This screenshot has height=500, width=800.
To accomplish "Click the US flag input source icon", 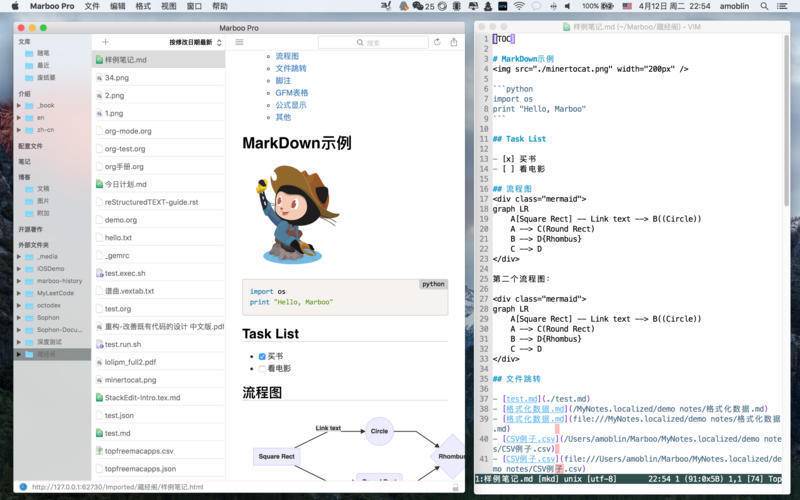I will pos(627,6).
